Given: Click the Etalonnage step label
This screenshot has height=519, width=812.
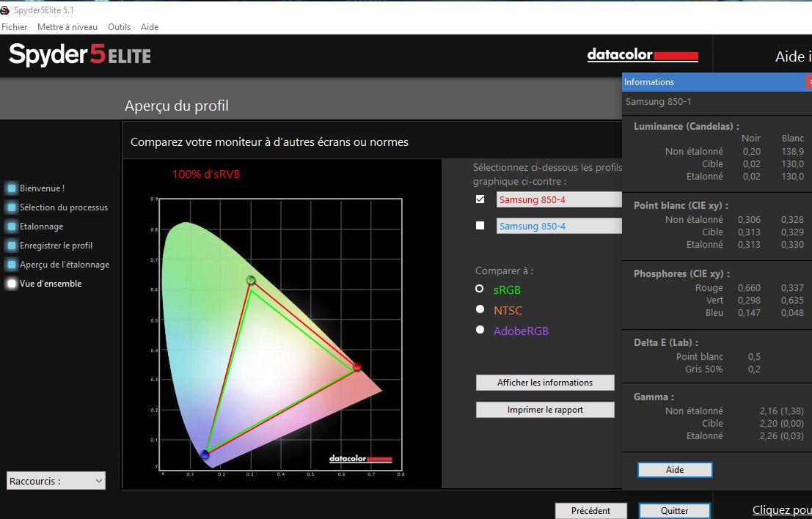Looking at the screenshot, I should pyautogui.click(x=41, y=227).
